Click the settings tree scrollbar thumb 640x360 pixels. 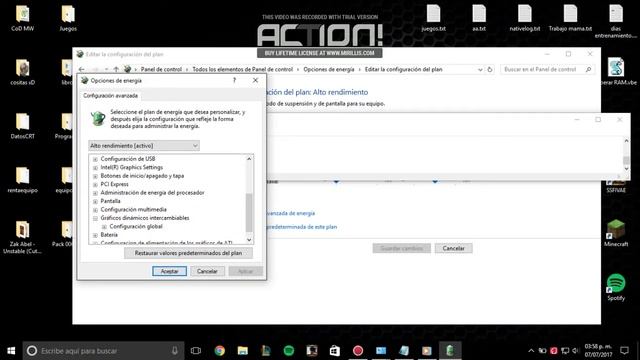[x=249, y=212]
